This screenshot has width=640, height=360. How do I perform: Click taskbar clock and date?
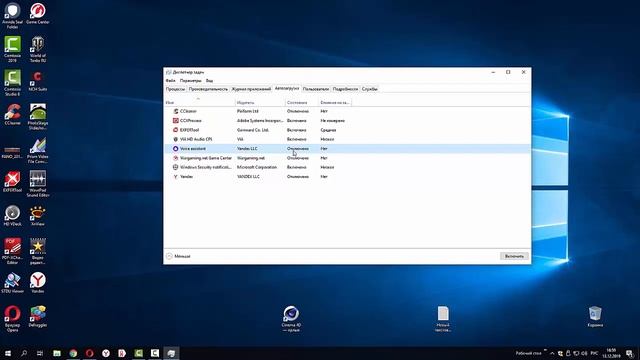tap(611, 353)
